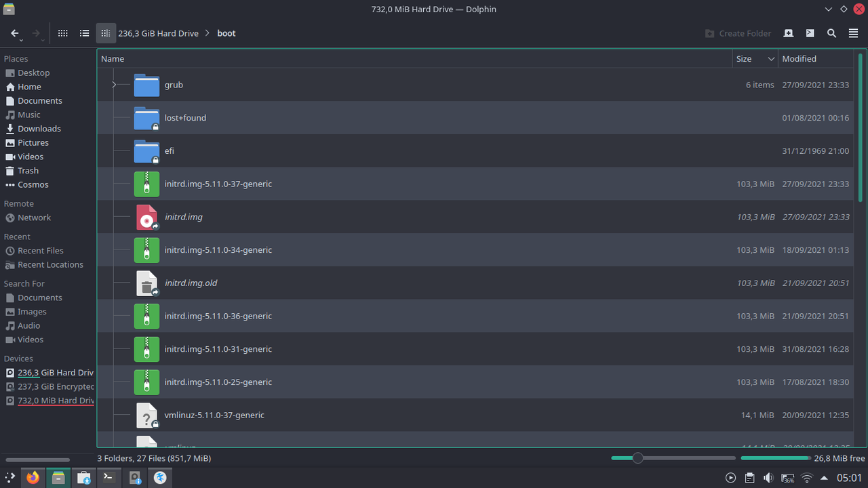Open the hamburger menu in Dolphin
Screen dimensions: 868x488
[853, 33]
